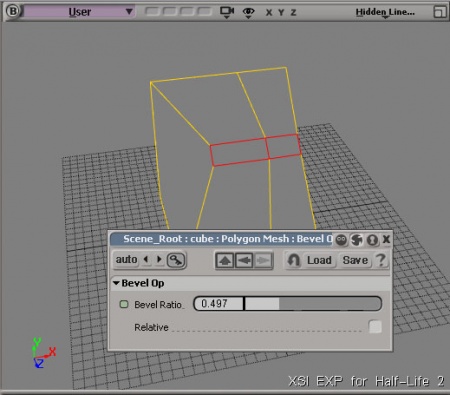Go to next keyframe arrow
This screenshot has width=450, height=395.
[x=159, y=259]
